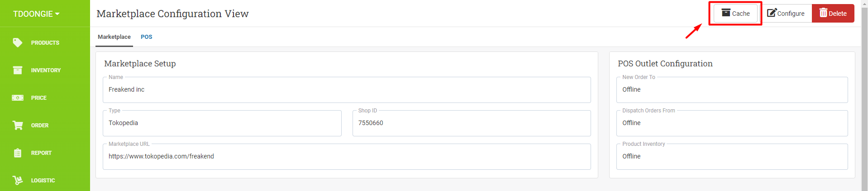Switch to the POS tab
868x191 pixels.
(x=146, y=37)
